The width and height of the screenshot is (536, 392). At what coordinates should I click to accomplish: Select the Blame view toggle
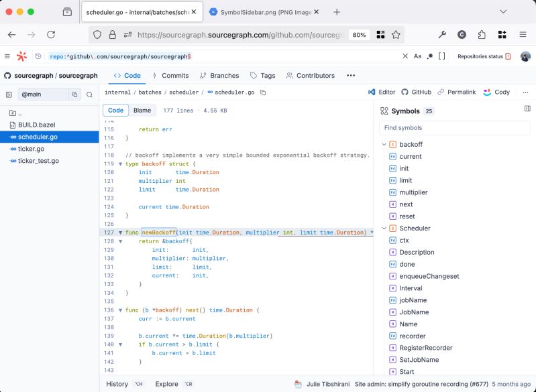[142, 111]
